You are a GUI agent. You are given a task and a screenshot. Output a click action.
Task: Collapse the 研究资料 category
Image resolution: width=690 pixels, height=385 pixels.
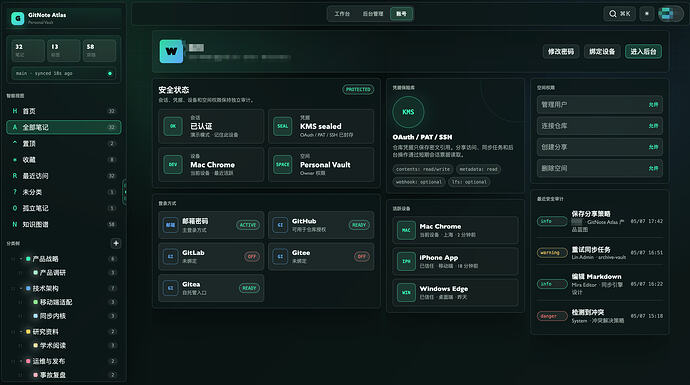click(21, 331)
